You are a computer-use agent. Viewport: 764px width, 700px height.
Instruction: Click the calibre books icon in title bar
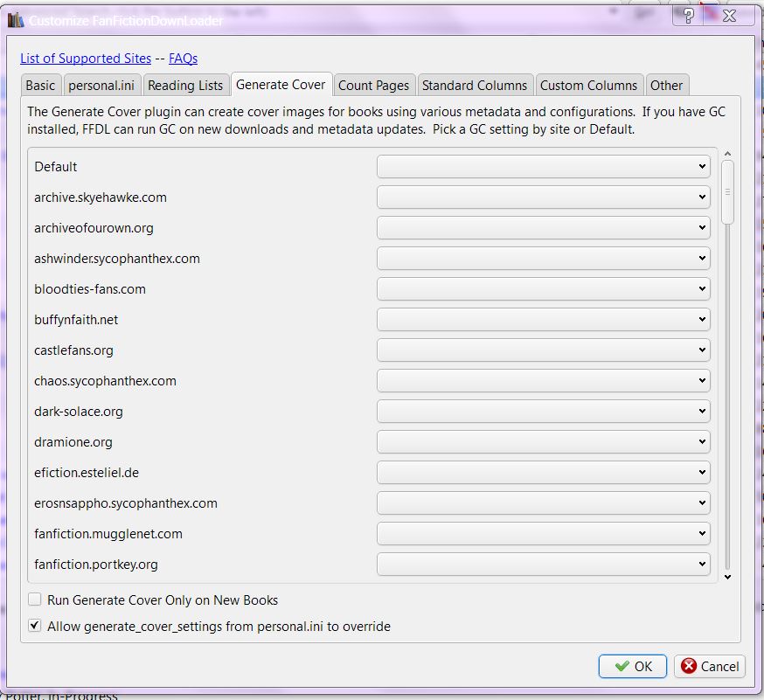(16, 20)
